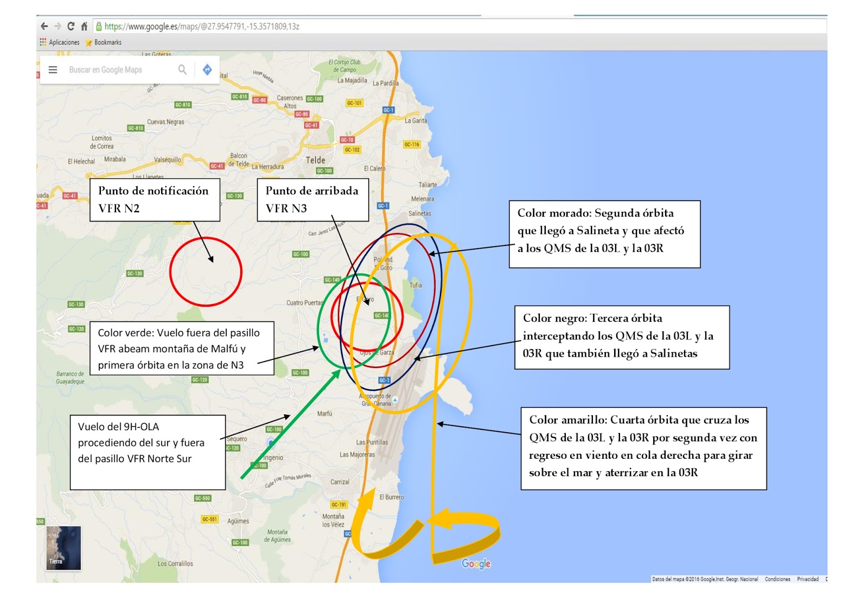Screen dimensions: 868x614
Task: Click the 'Los Corralillos' place label
Action: coord(175,564)
